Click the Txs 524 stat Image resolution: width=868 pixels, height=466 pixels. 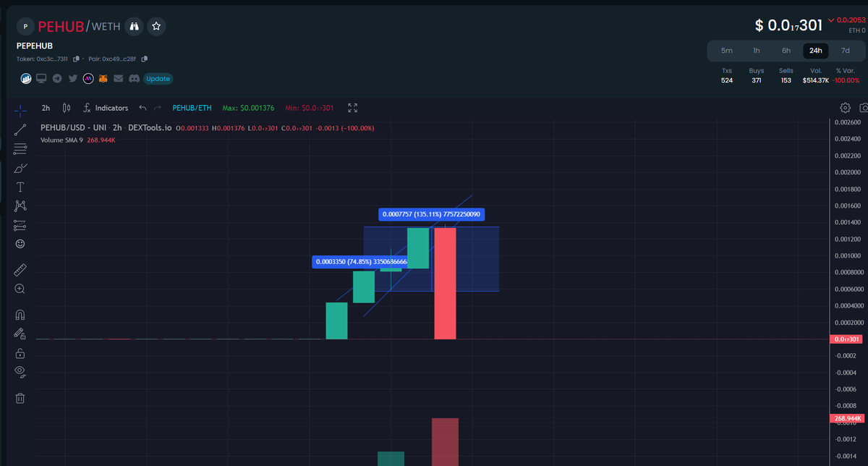(x=727, y=75)
